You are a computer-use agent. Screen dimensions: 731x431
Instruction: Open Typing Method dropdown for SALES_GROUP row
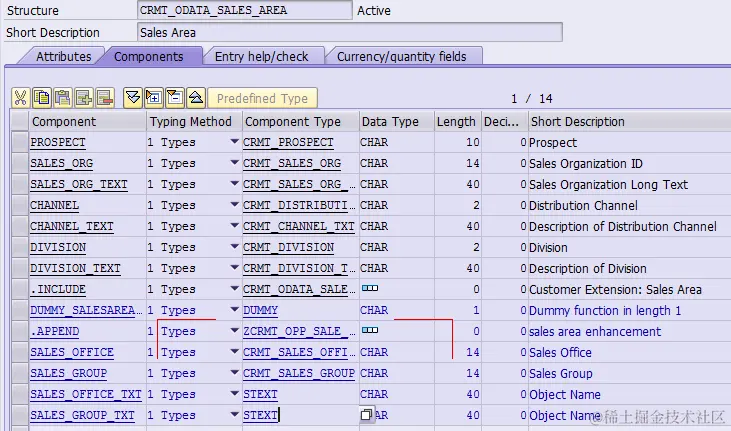234,373
